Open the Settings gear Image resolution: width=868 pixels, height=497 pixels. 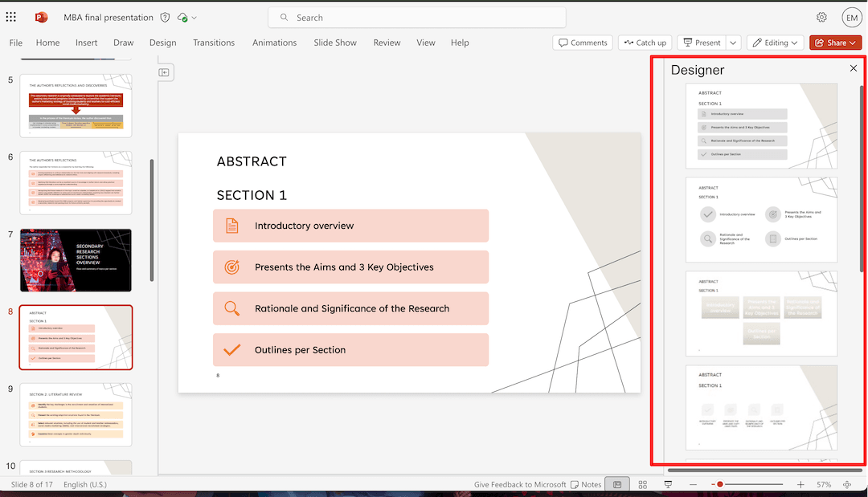(821, 17)
